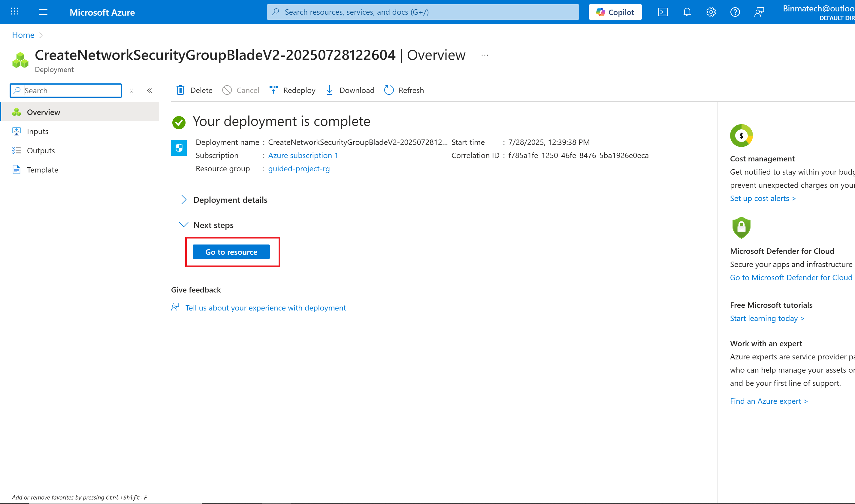The width and height of the screenshot is (855, 504).
Task: Collapse the Next steps section
Action: coord(183,225)
